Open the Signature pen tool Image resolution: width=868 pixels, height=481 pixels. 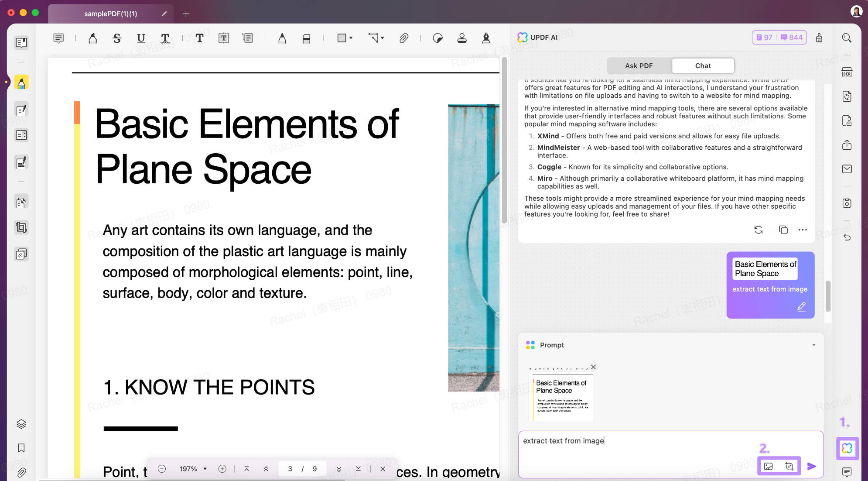click(486, 38)
